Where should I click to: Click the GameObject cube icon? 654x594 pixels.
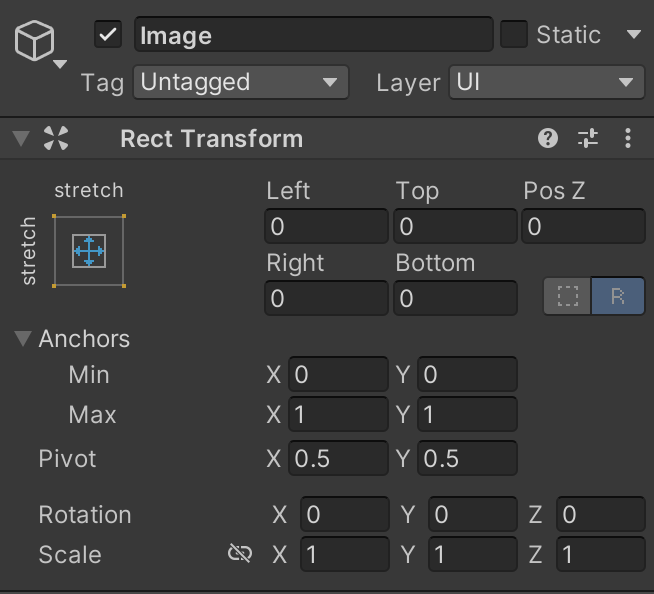point(34,42)
